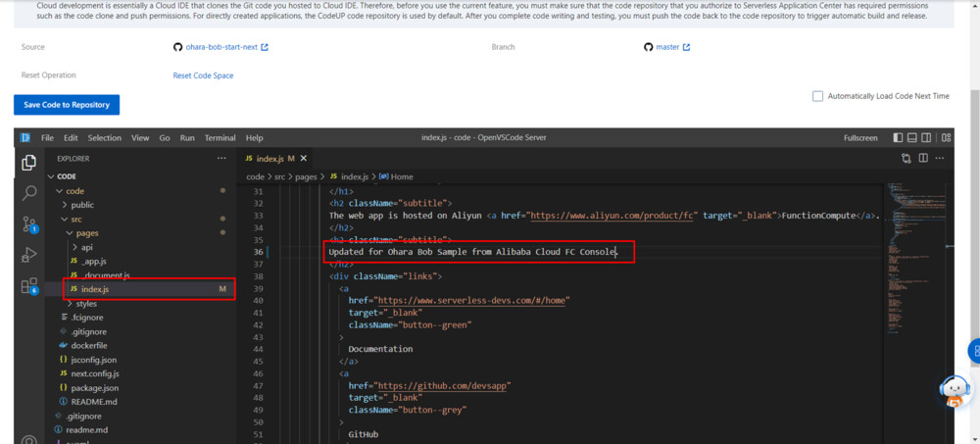The width and height of the screenshot is (980, 444).
Task: Open Explorer more actions ellipsis
Action: (x=221, y=158)
